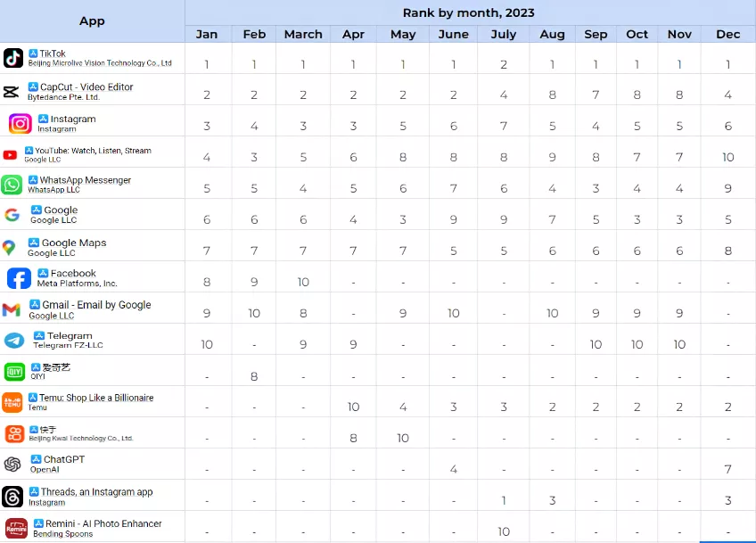756x543 pixels.
Task: Click the March column header
Action: (303, 34)
